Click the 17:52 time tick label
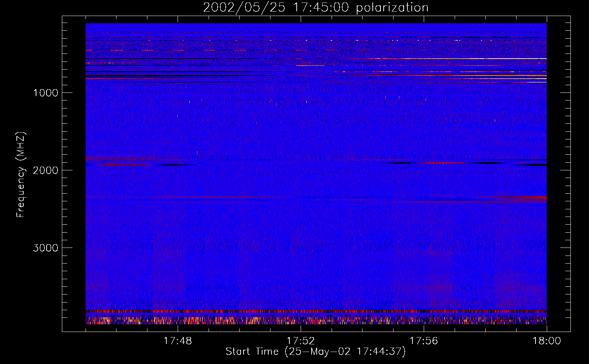The image size is (589, 364). tap(301, 341)
